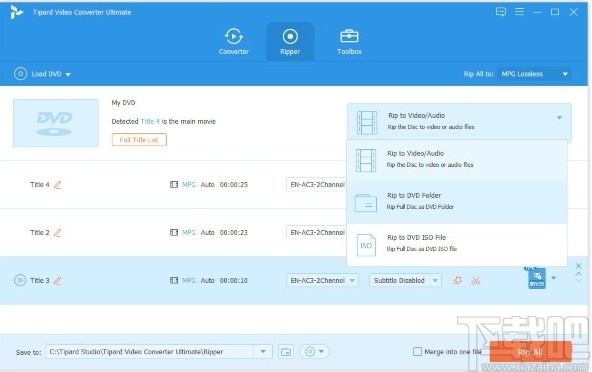Viewport: 592px width, 372px height.
Task: Collapse the Rip to Video/Audio dropdown header
Action: pyautogui.click(x=459, y=121)
